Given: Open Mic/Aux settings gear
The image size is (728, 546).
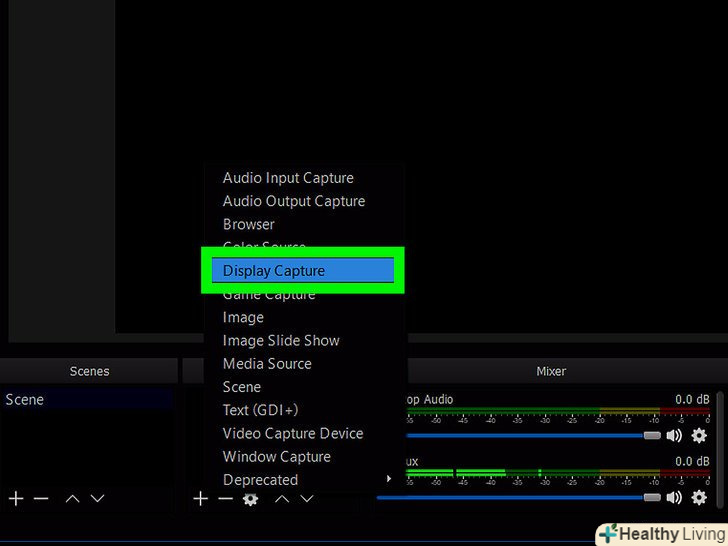Looking at the screenshot, I should (699, 497).
